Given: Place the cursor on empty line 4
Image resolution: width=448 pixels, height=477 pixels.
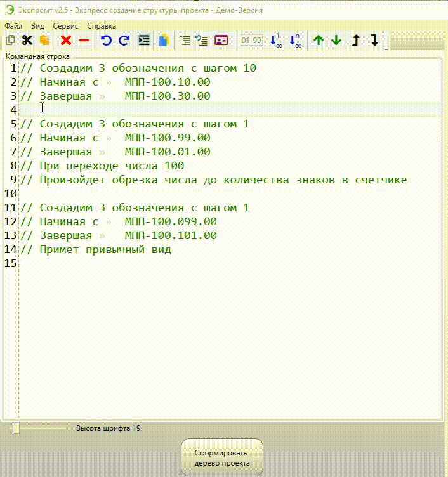Looking at the screenshot, I should pyautogui.click(x=231, y=110).
